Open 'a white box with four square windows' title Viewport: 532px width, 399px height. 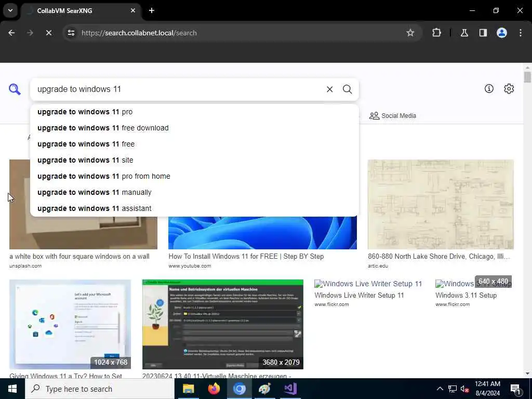pos(79,257)
